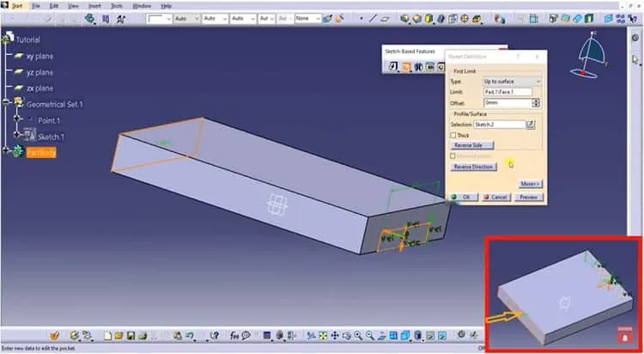Select the Tutorial root tree node
644x354 pixels.
click(28, 40)
